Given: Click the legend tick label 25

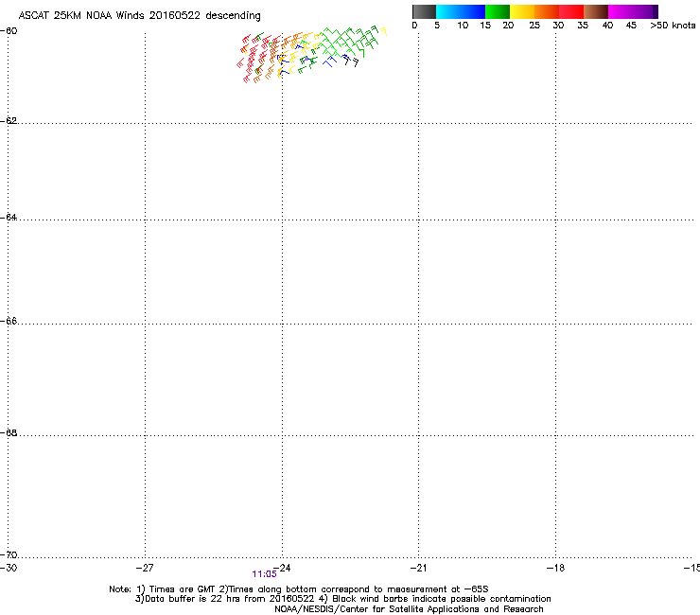Looking at the screenshot, I should click(x=534, y=26).
